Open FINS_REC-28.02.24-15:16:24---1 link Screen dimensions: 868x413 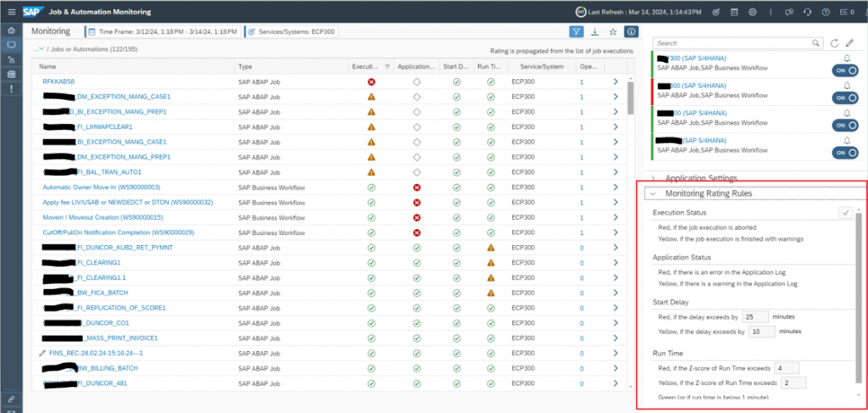click(97, 353)
